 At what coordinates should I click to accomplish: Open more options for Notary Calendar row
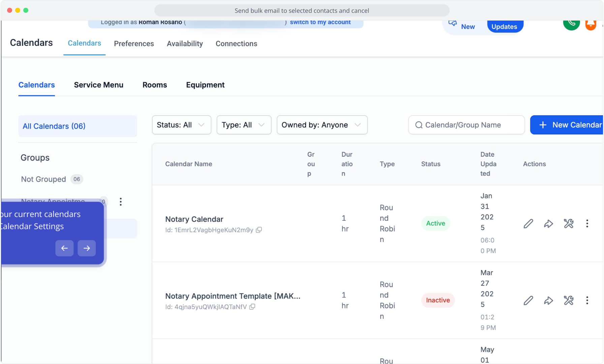point(587,223)
